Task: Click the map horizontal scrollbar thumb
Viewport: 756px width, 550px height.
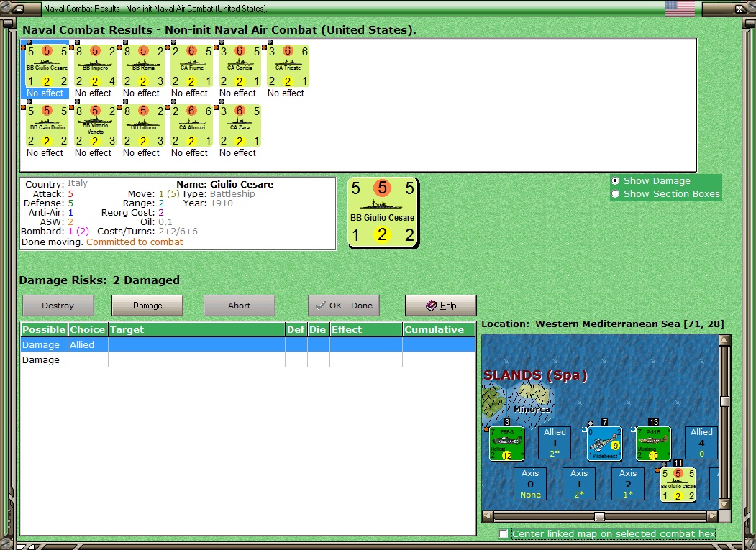Action: coord(599,516)
